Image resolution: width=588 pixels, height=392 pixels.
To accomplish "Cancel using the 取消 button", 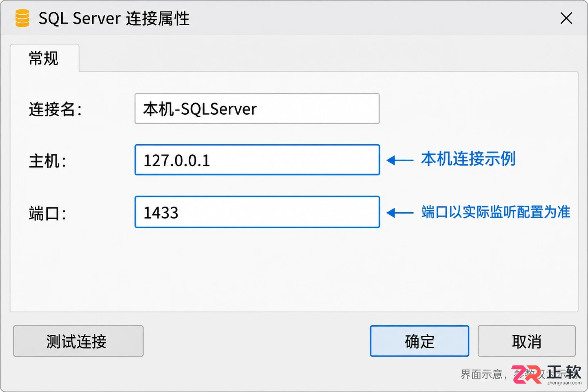I will [527, 341].
